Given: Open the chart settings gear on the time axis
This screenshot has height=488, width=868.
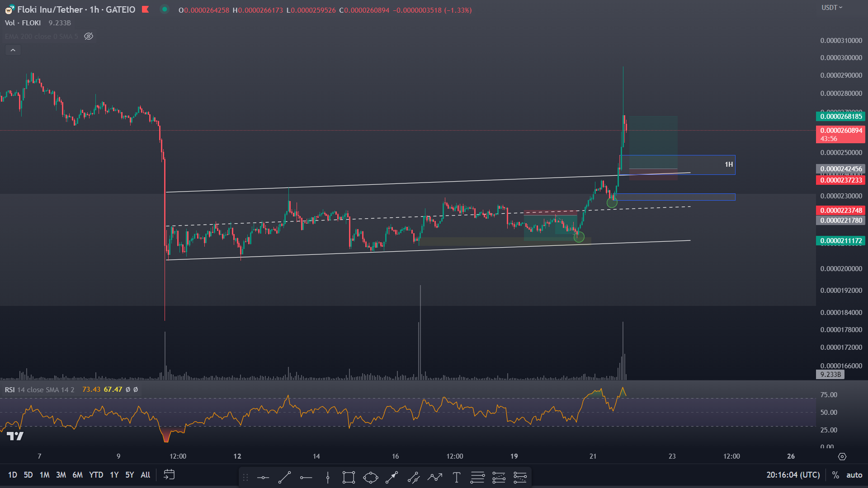Looking at the screenshot, I should tap(842, 456).
